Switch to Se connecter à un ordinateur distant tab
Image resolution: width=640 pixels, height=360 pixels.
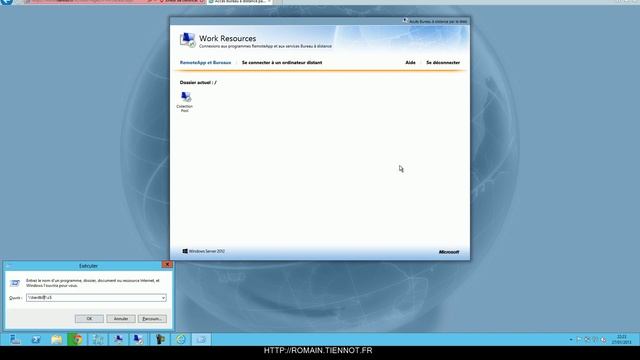tap(282, 62)
